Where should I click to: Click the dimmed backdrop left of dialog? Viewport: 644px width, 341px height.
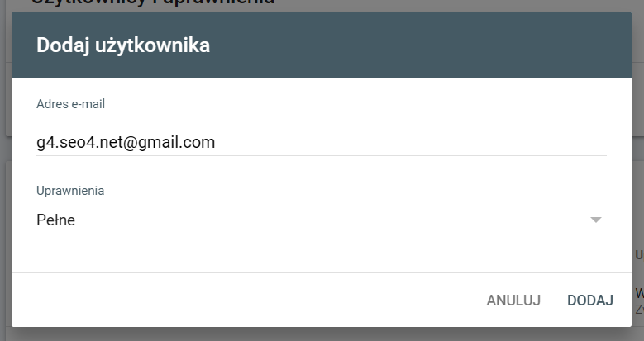[5, 165]
